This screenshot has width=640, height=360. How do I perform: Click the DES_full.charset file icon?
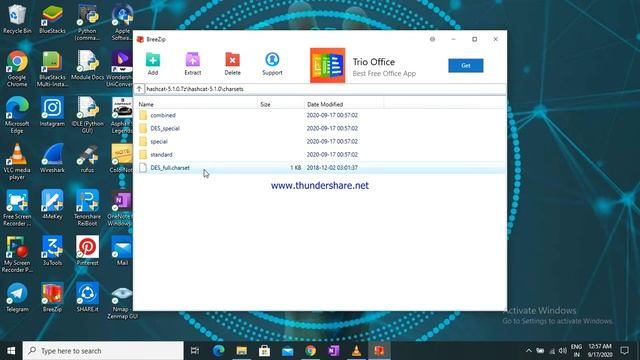tap(143, 168)
